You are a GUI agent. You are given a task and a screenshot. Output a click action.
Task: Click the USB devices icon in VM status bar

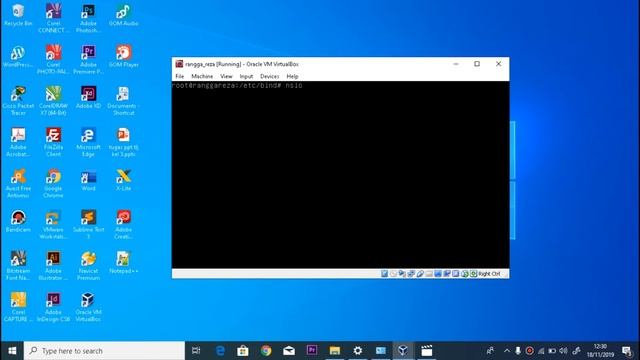pos(420,273)
